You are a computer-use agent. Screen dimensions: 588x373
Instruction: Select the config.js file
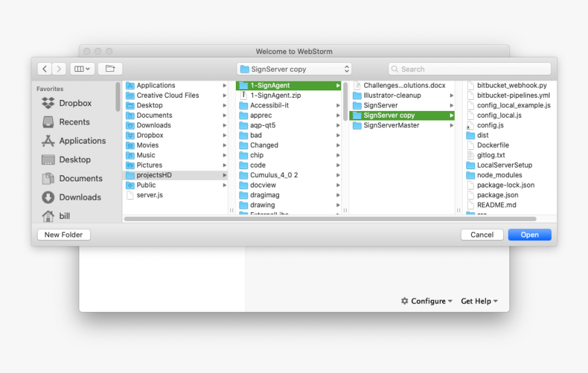point(510,125)
